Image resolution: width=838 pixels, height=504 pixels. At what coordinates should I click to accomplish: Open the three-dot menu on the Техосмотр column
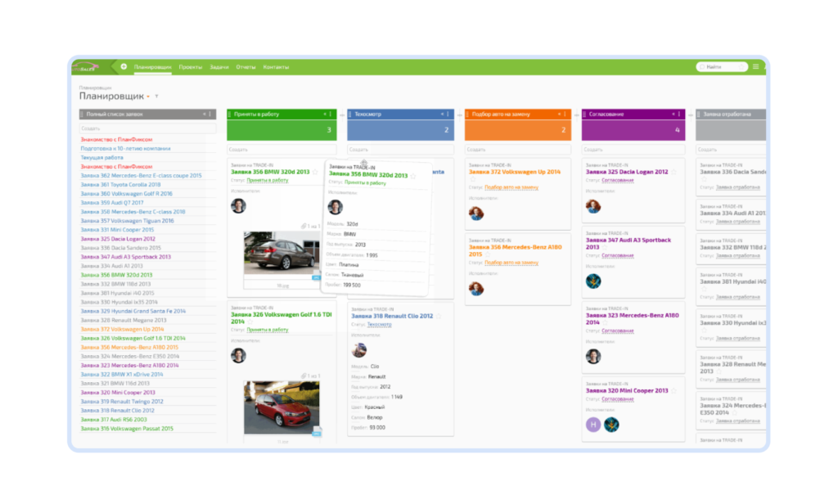click(446, 113)
